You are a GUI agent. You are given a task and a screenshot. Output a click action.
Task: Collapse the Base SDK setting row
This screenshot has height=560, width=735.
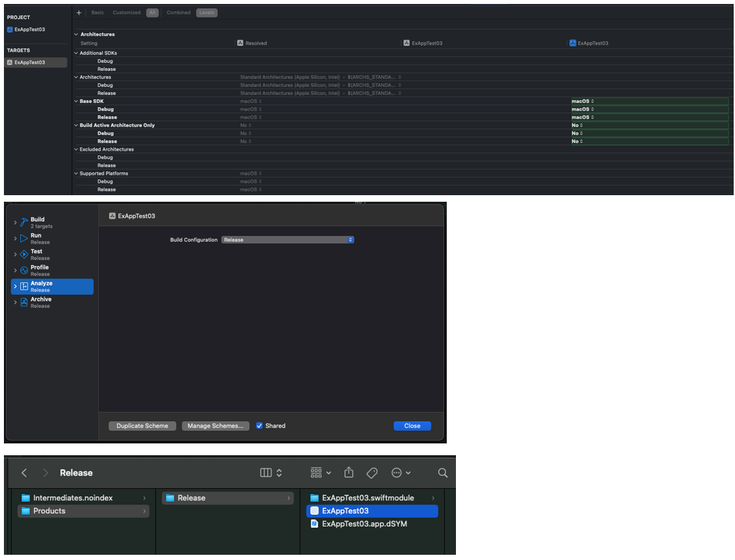click(x=76, y=102)
